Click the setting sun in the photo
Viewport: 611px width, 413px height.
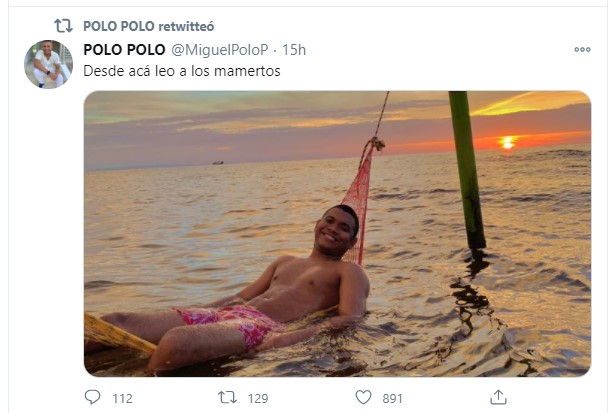tap(507, 142)
